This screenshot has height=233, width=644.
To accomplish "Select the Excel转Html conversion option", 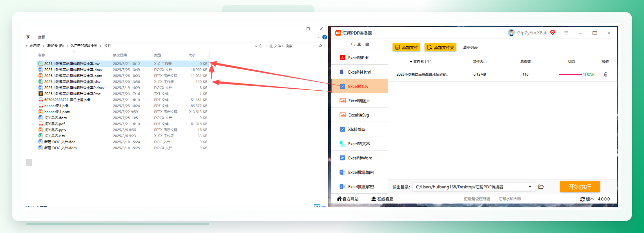I will coord(359,72).
